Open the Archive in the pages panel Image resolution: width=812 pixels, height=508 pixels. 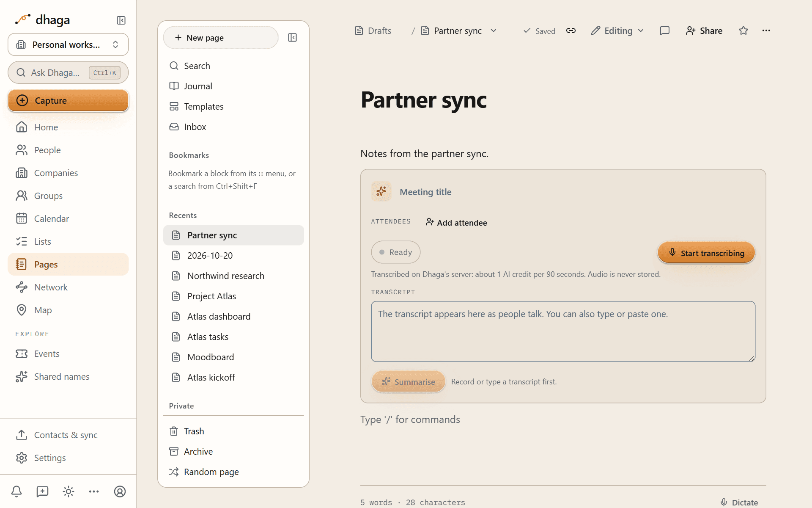pos(233,451)
